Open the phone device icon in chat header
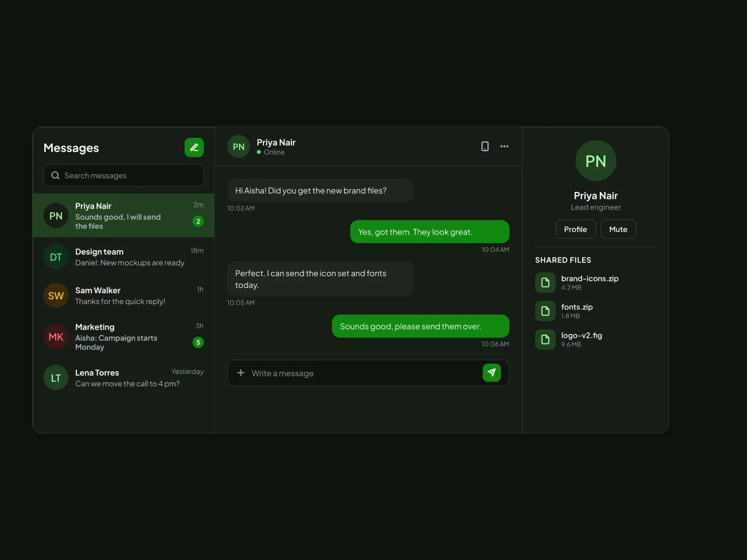Image resolution: width=747 pixels, height=560 pixels. [x=485, y=146]
